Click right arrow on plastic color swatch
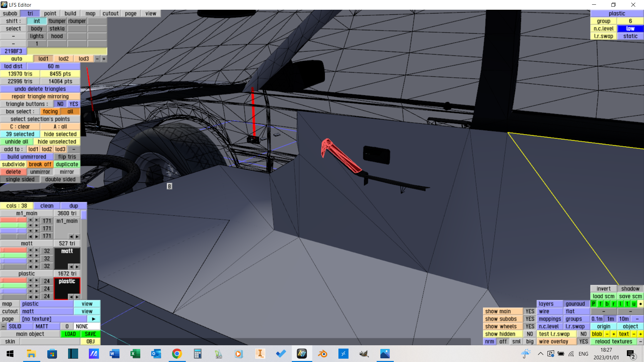 (77, 297)
